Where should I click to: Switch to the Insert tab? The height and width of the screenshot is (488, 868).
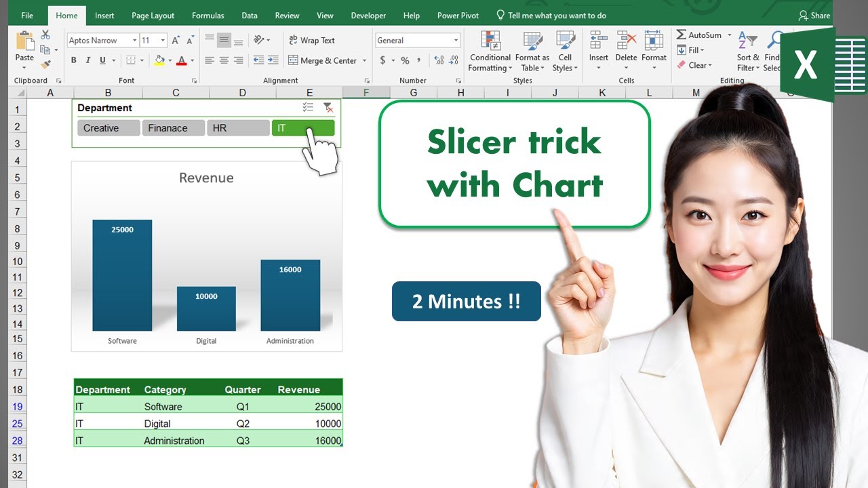point(104,16)
